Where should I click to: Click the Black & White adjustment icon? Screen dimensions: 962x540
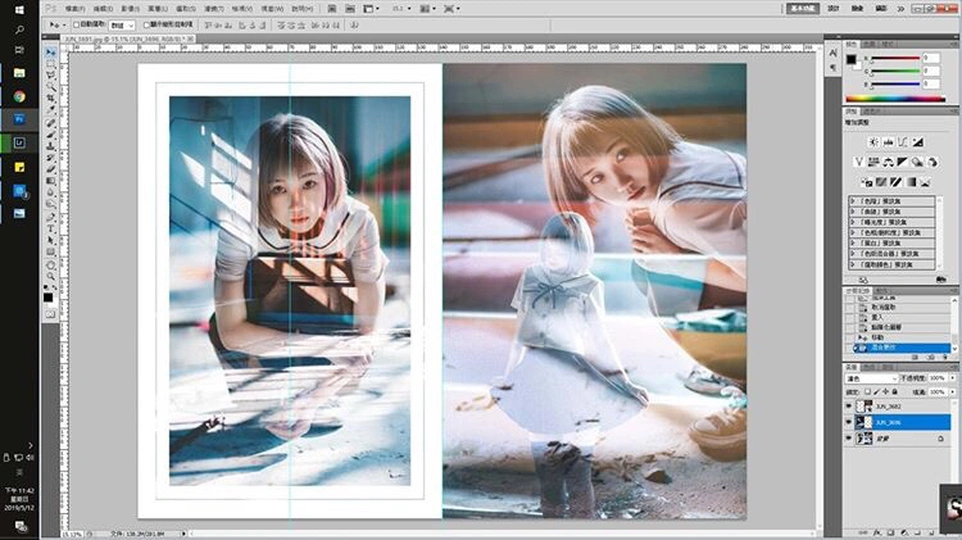[x=904, y=162]
